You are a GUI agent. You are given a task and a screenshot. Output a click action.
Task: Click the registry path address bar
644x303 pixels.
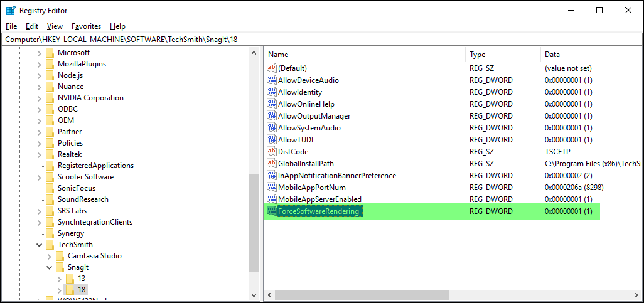point(314,39)
